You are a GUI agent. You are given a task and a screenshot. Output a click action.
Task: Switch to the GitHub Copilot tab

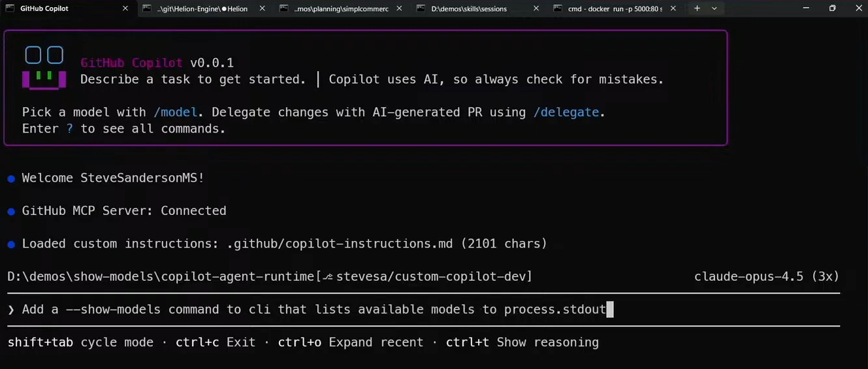(68, 8)
